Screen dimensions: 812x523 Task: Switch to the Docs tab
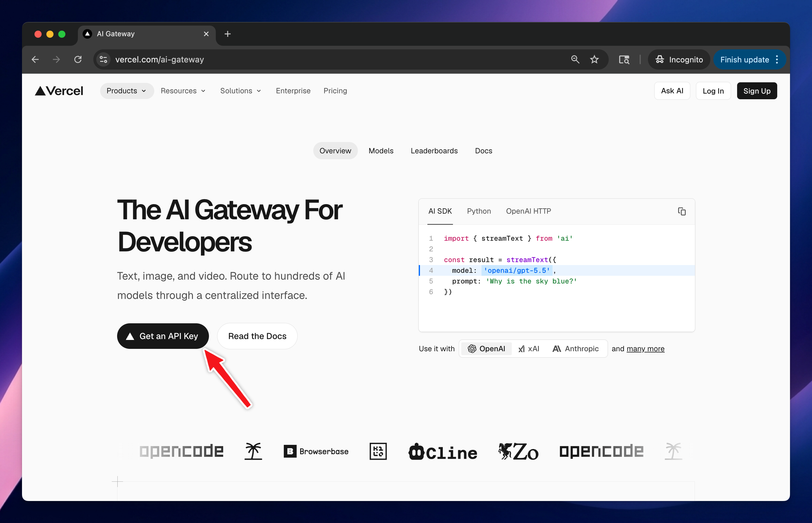[483, 151]
